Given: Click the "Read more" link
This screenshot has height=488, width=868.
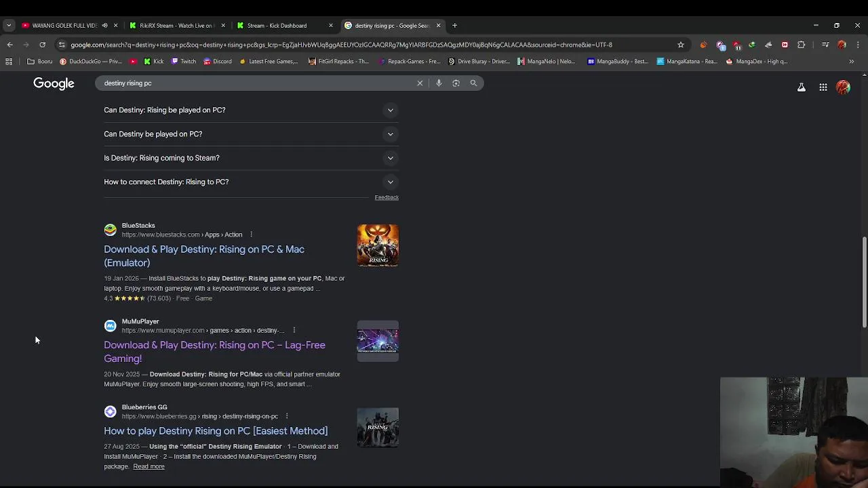Looking at the screenshot, I should [149, 466].
